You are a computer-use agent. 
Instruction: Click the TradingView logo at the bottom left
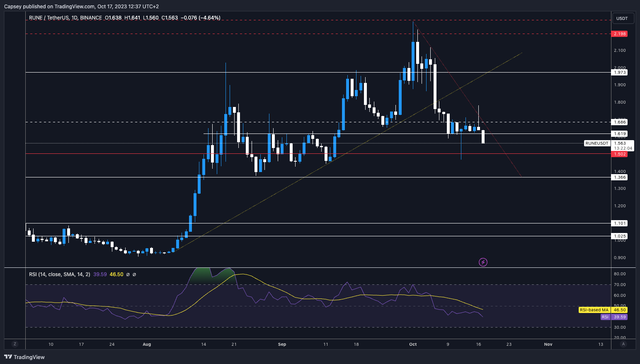pos(25,357)
